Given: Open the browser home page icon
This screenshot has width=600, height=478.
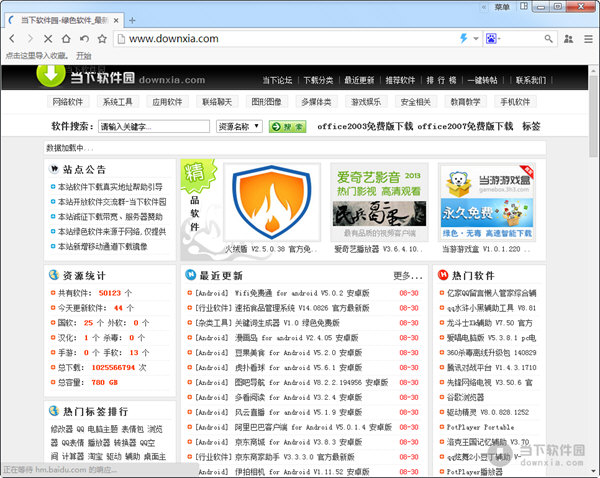Looking at the screenshot, I should [66, 39].
